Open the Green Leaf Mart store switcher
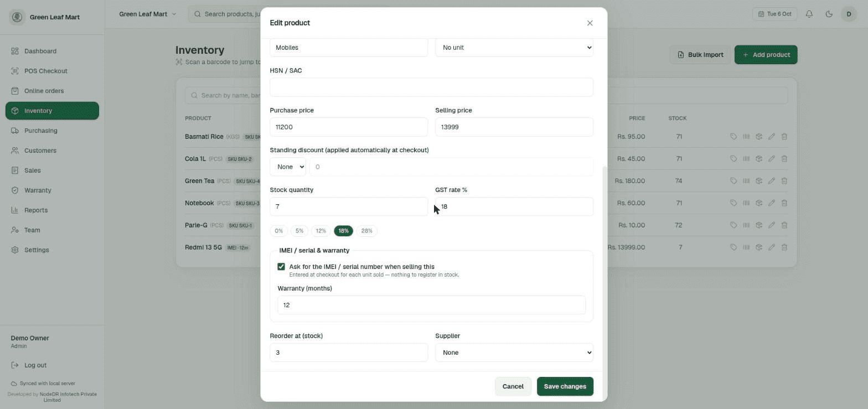The width and height of the screenshot is (868, 409). click(x=148, y=14)
